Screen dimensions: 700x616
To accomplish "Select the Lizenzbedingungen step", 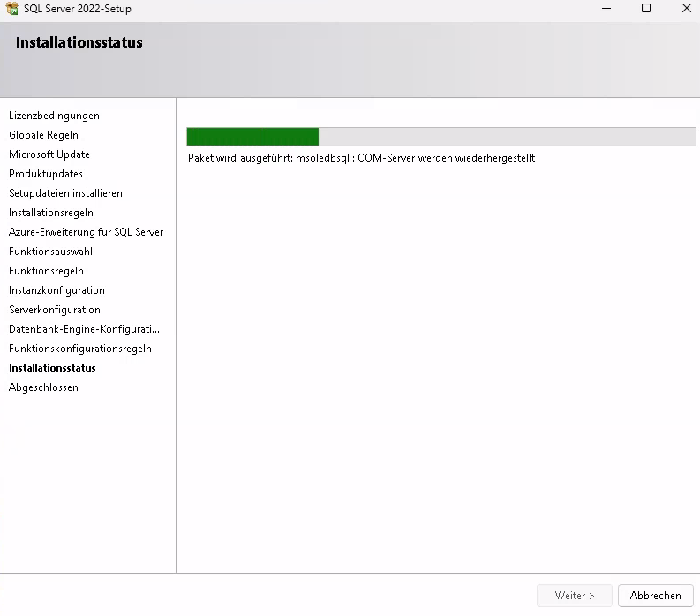I will click(54, 116).
